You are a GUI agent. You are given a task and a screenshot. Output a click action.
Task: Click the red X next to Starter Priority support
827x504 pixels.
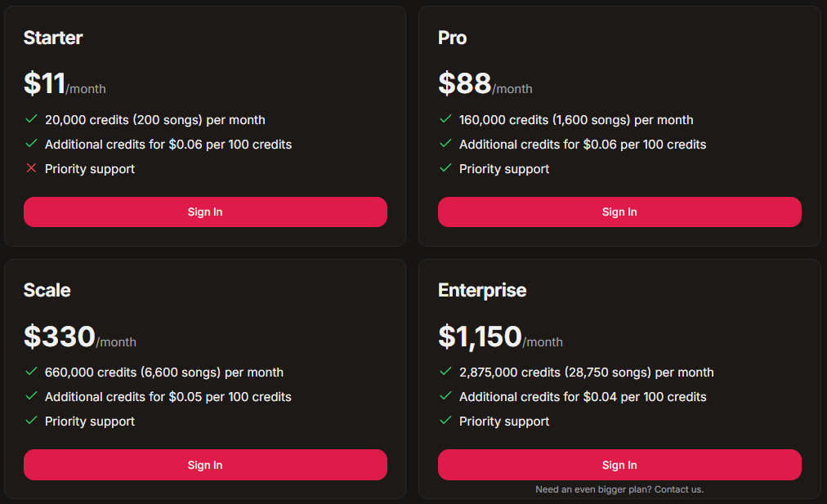coord(31,168)
